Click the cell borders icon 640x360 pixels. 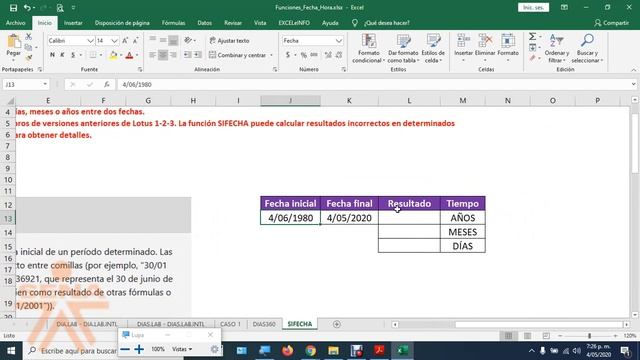93,55
